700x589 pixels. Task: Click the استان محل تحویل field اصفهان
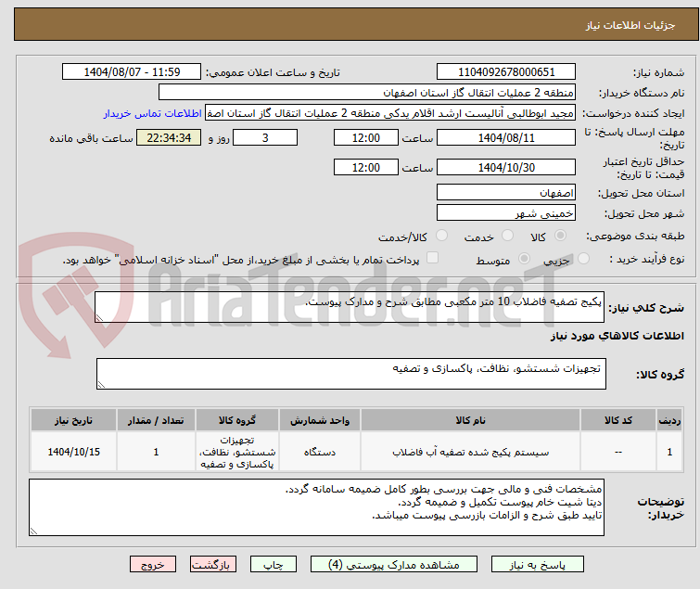coord(506,192)
